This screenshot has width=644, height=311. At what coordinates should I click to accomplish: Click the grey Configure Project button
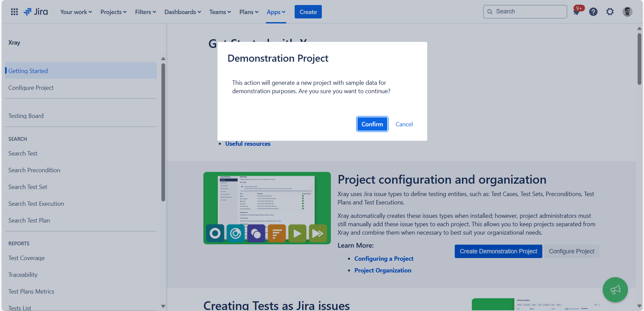coord(572,251)
